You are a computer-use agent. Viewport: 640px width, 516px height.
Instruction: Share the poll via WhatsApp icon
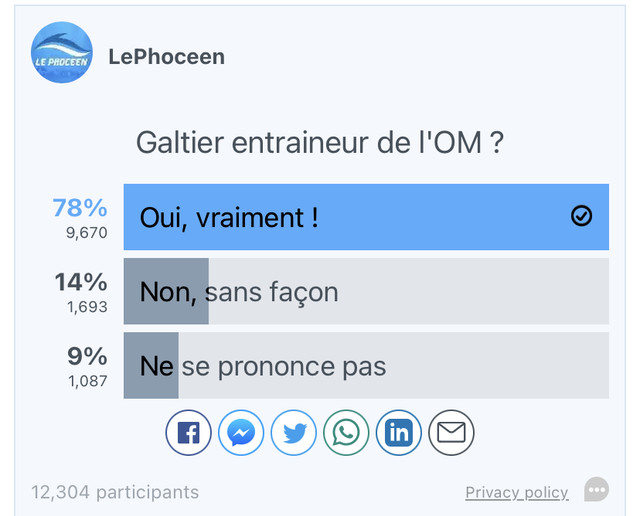click(x=346, y=432)
